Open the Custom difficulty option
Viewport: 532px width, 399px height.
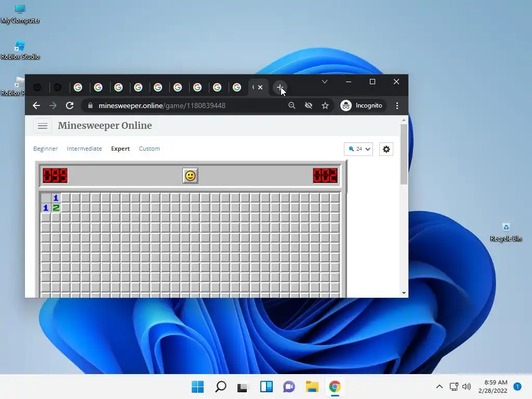pyautogui.click(x=149, y=149)
